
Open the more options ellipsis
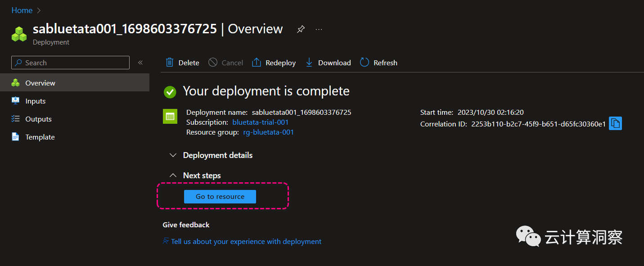[x=319, y=29]
